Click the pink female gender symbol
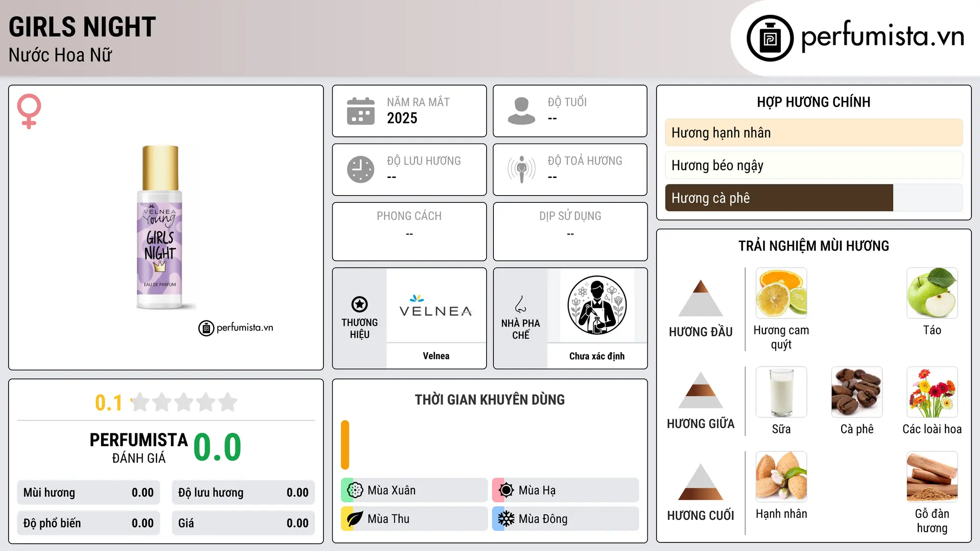The image size is (980, 551). [x=29, y=111]
